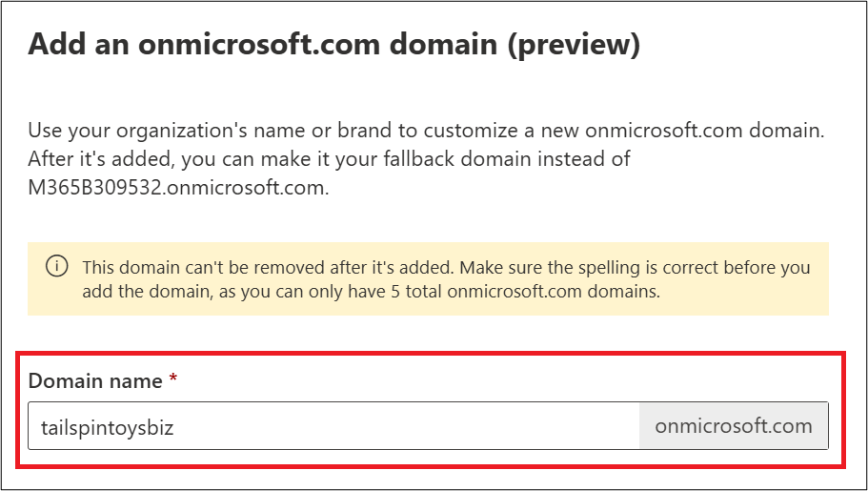Click the Domain name text field
This screenshot has width=868, height=491.
(333, 426)
